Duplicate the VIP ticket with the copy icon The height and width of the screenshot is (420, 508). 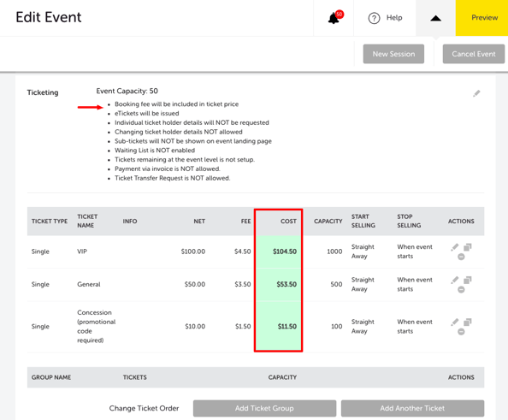pos(468,247)
